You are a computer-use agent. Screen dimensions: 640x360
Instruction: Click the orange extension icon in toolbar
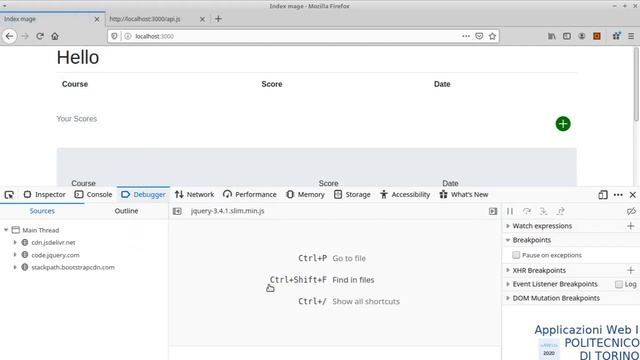coord(597,36)
